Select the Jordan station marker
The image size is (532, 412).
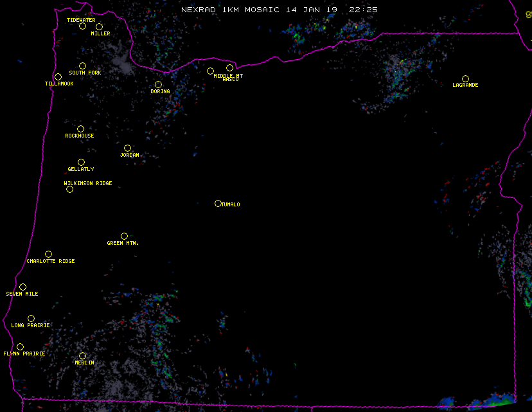point(127,148)
